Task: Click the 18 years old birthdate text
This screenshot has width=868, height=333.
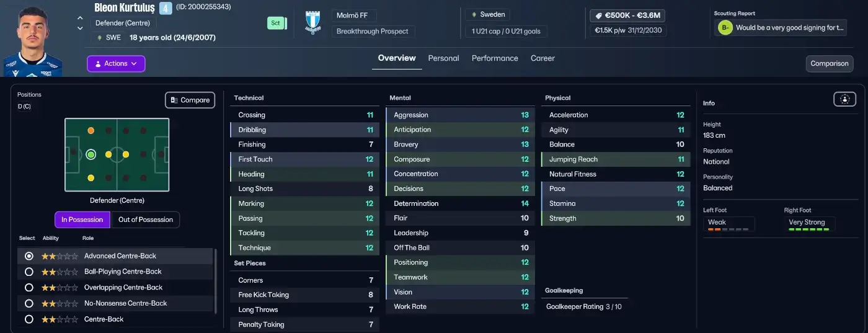Action: click(x=172, y=37)
